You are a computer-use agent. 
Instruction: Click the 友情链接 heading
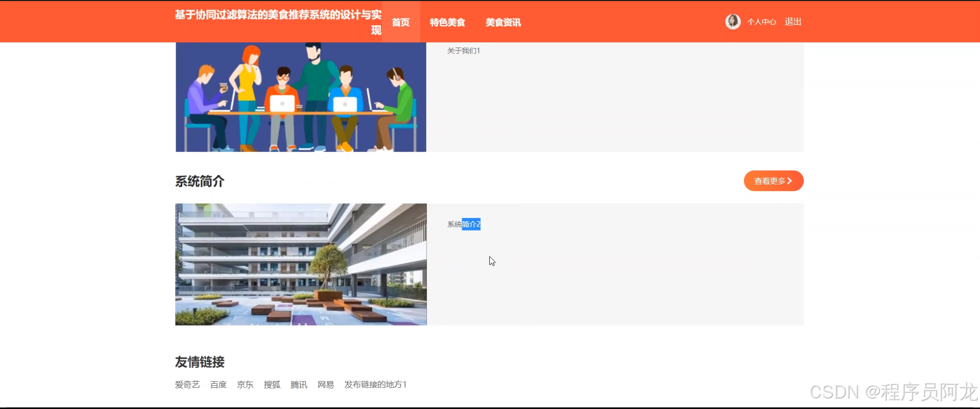click(x=199, y=362)
